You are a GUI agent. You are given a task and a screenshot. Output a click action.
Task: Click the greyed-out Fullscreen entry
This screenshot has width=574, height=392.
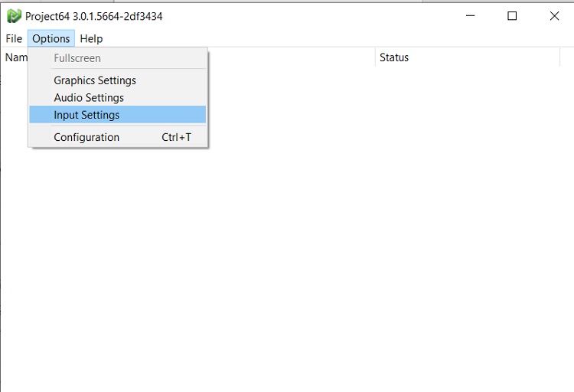[77, 58]
